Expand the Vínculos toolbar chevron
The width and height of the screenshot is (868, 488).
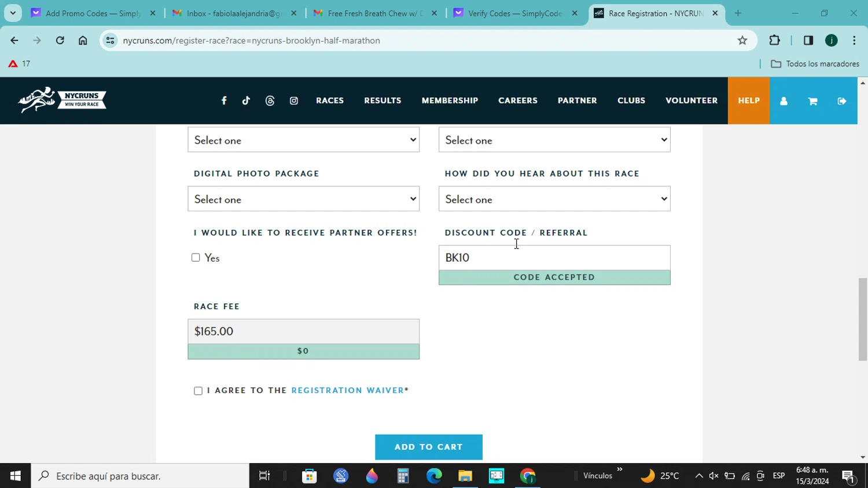point(620,469)
